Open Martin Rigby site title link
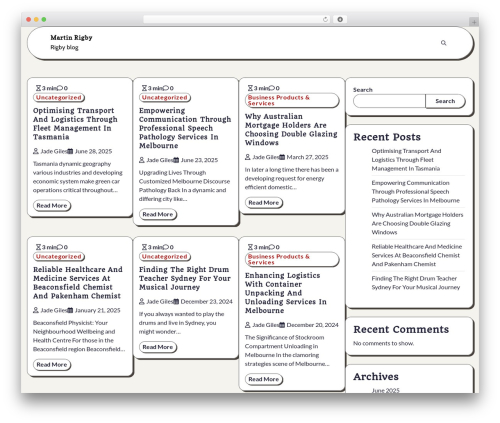The image size is (500, 423). coord(71,38)
